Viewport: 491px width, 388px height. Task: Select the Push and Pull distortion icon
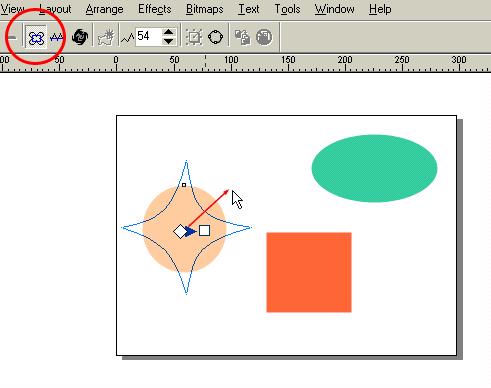tap(36, 37)
